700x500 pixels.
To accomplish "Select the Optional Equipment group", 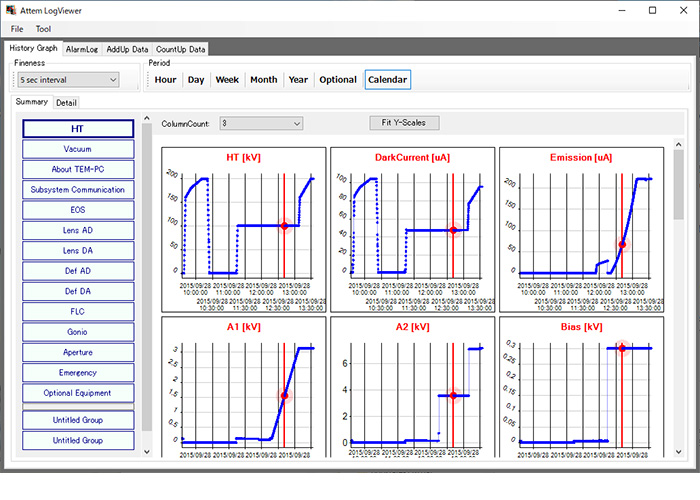I will click(78, 393).
